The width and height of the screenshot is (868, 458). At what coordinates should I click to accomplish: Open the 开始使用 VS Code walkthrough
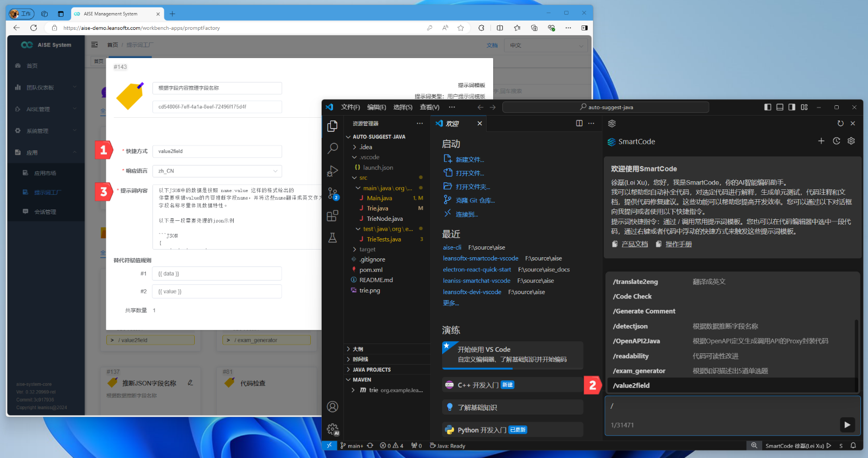(x=513, y=355)
